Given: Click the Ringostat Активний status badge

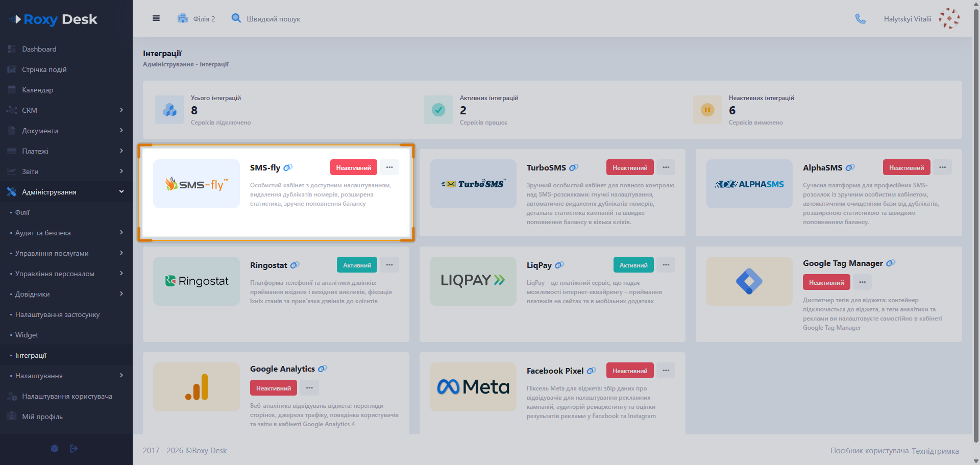Looking at the screenshot, I should tap(357, 265).
